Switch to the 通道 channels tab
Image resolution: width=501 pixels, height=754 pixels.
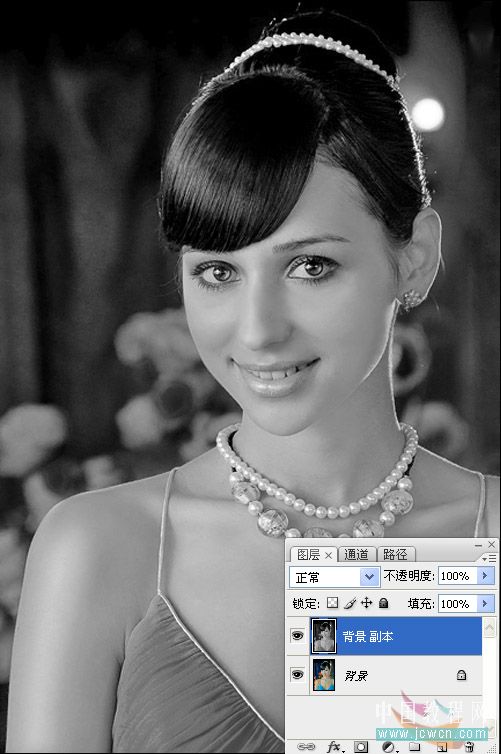tap(356, 554)
